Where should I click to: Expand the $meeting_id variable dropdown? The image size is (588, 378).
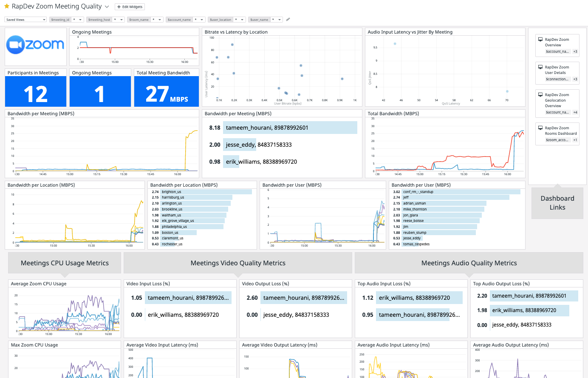coord(78,20)
